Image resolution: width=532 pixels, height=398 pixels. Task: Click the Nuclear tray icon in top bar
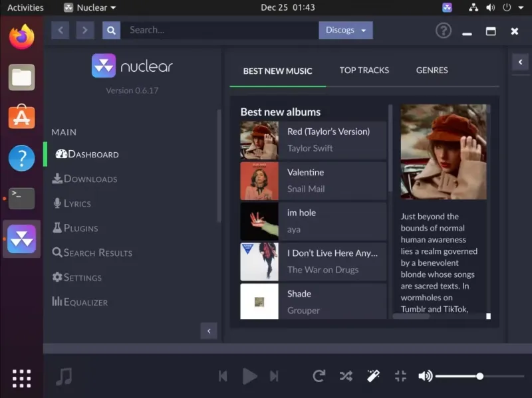[x=447, y=7]
